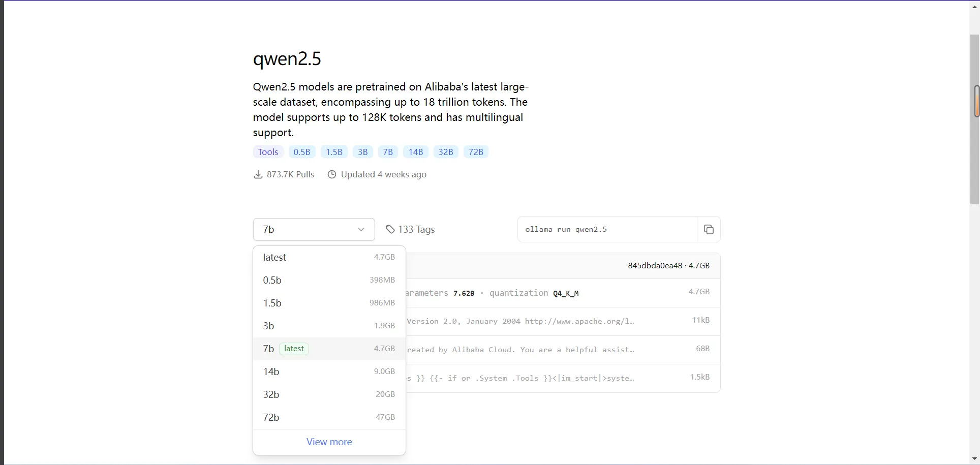The image size is (980, 465).
Task: Collapse the 7b model size dropdown
Action: [x=314, y=230]
